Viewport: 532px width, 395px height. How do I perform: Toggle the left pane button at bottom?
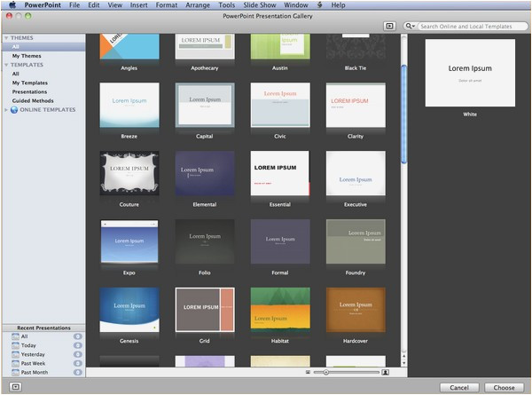click(x=16, y=386)
